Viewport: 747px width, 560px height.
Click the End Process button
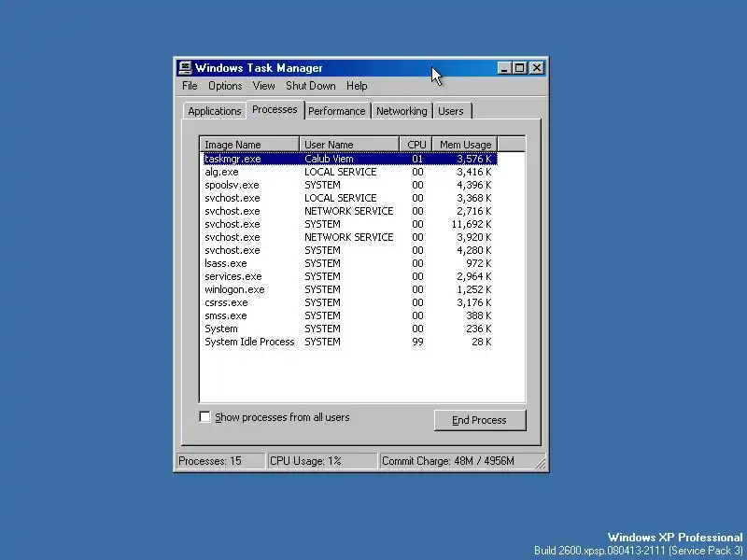480,420
